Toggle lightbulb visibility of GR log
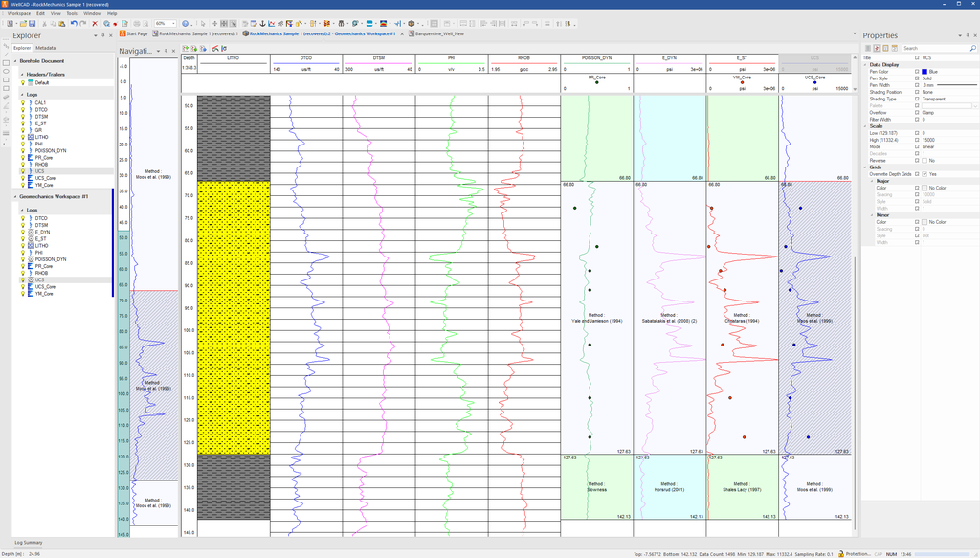Screen dimensions: 980x558 tap(23, 130)
